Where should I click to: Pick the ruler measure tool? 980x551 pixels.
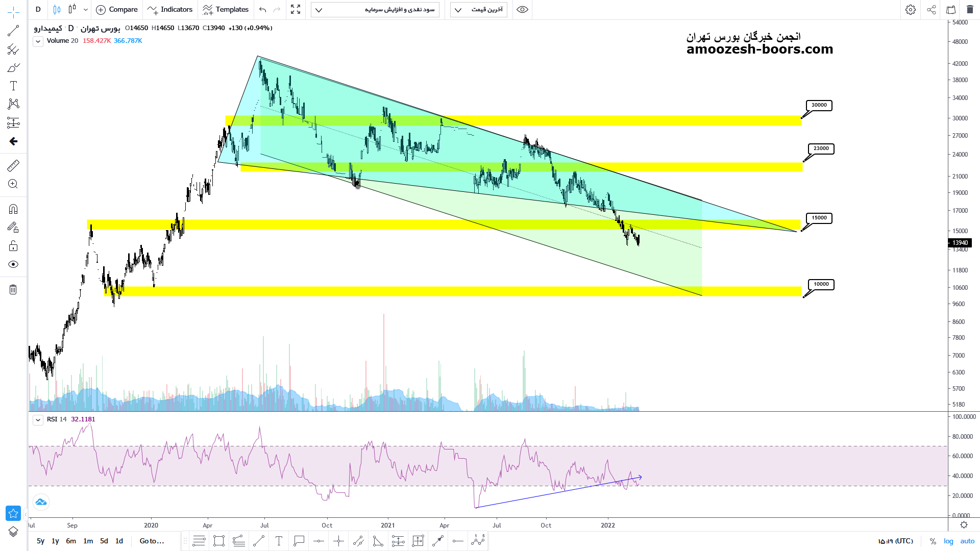[13, 166]
